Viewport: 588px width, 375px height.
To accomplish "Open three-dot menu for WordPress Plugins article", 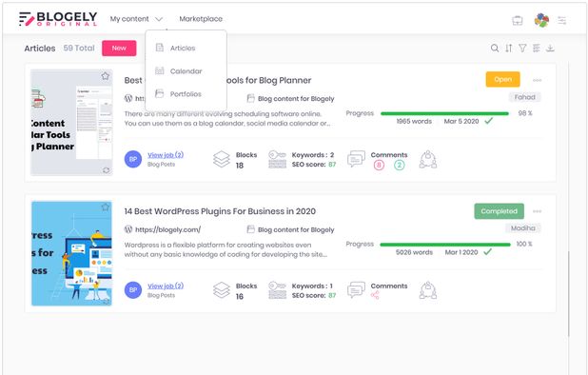I will [x=537, y=211].
